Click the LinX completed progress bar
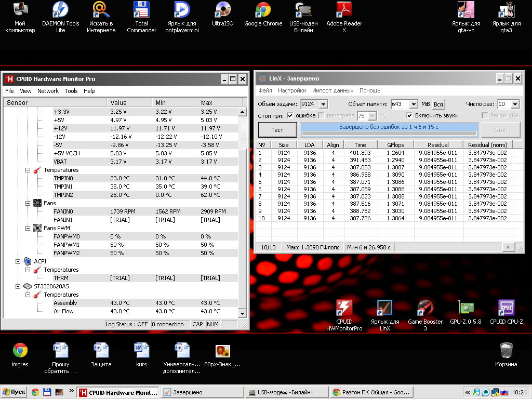The width and height of the screenshot is (532, 399). [x=389, y=130]
